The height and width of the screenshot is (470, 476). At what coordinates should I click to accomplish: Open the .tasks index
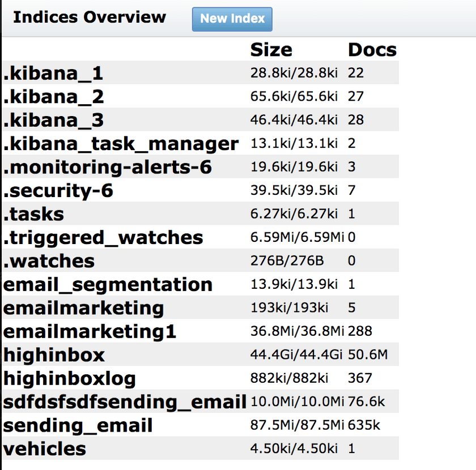click(34, 215)
